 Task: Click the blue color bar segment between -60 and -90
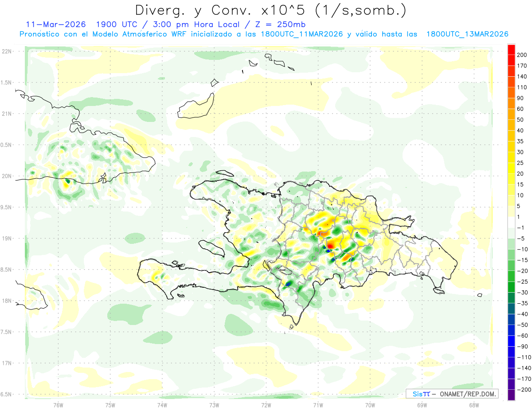click(x=512, y=341)
